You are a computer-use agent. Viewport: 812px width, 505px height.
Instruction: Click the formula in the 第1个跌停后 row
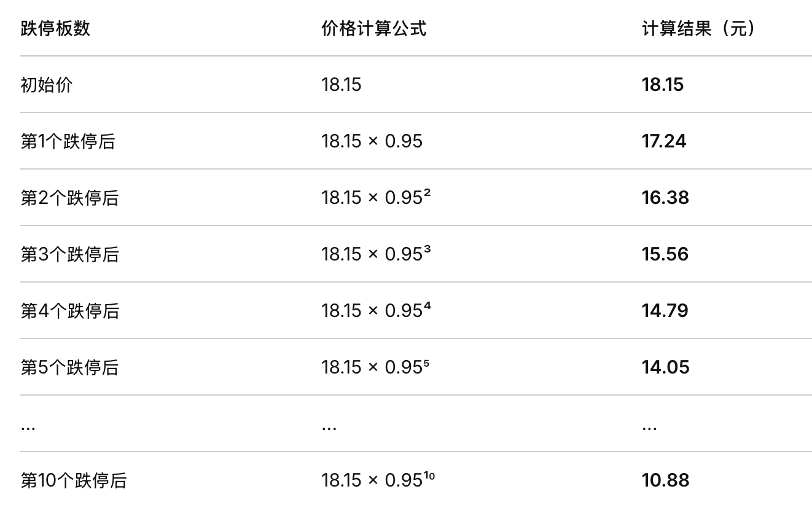coord(372,141)
